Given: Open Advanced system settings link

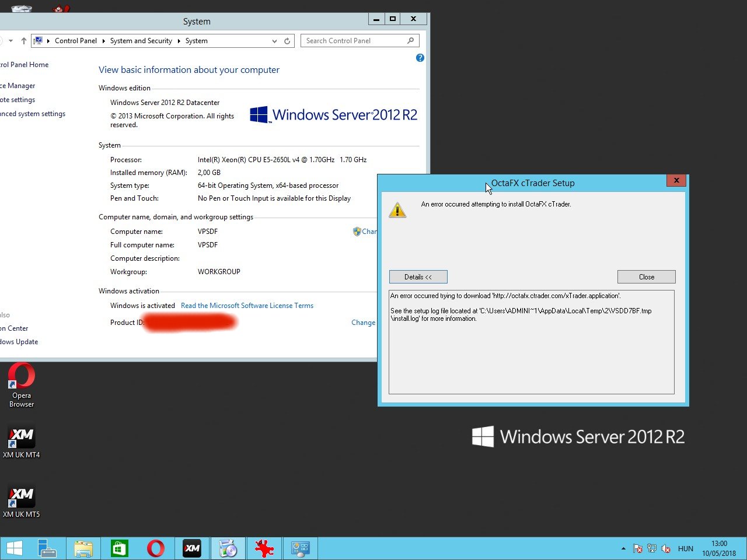Looking at the screenshot, I should [33, 114].
